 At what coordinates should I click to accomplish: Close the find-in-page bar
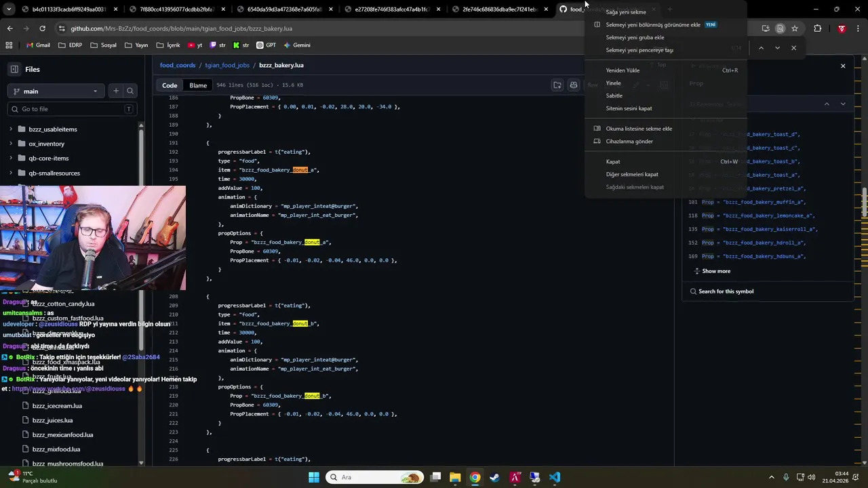793,48
